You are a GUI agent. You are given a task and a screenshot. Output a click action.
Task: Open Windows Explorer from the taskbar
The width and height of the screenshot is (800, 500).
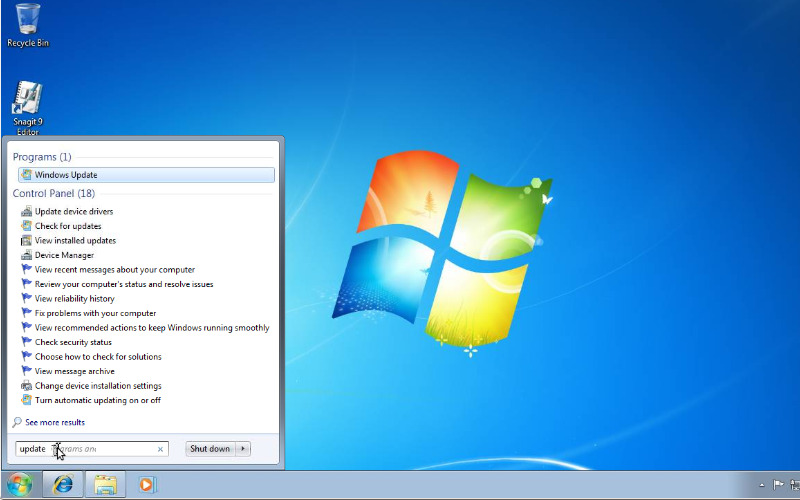click(x=105, y=485)
